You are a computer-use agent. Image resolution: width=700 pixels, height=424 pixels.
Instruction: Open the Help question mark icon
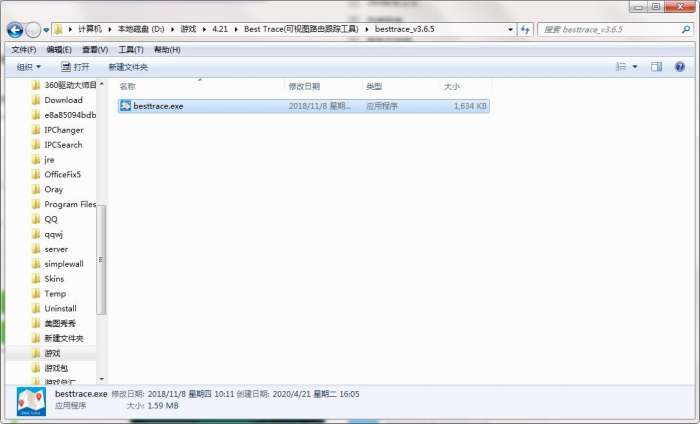tap(680, 67)
